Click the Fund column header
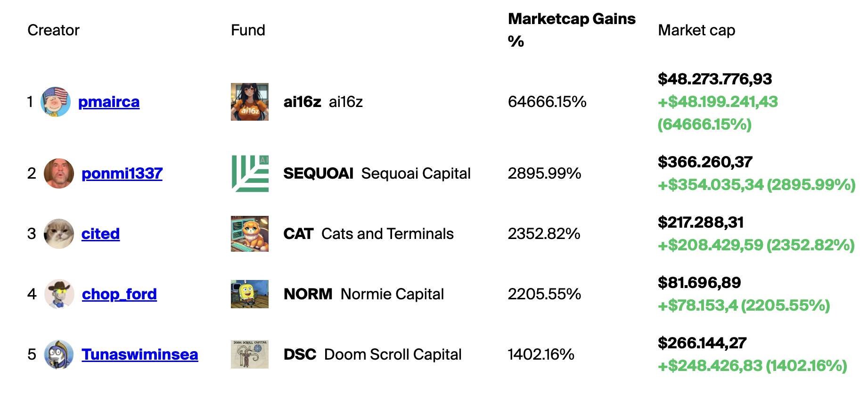This screenshot has width=868, height=395. 248,30
